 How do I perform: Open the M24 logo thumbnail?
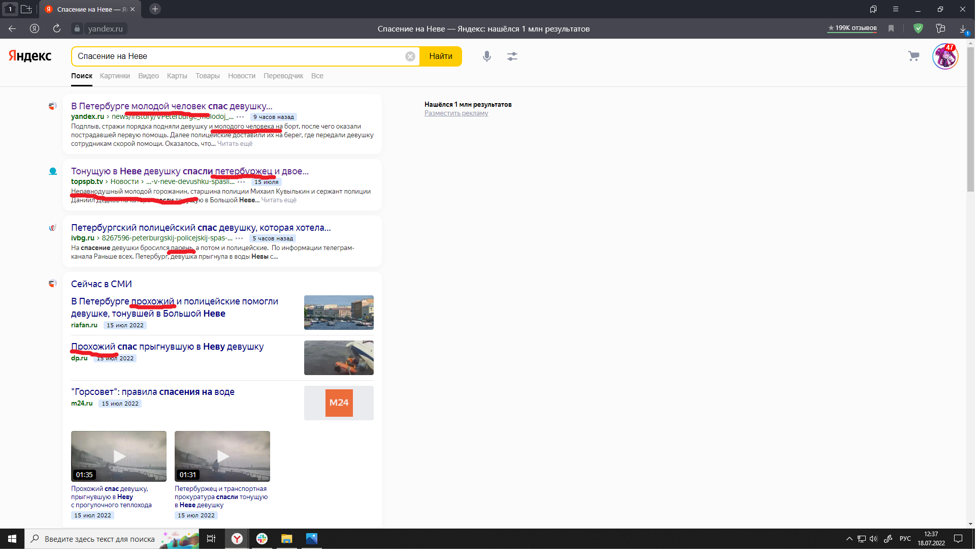(x=339, y=403)
